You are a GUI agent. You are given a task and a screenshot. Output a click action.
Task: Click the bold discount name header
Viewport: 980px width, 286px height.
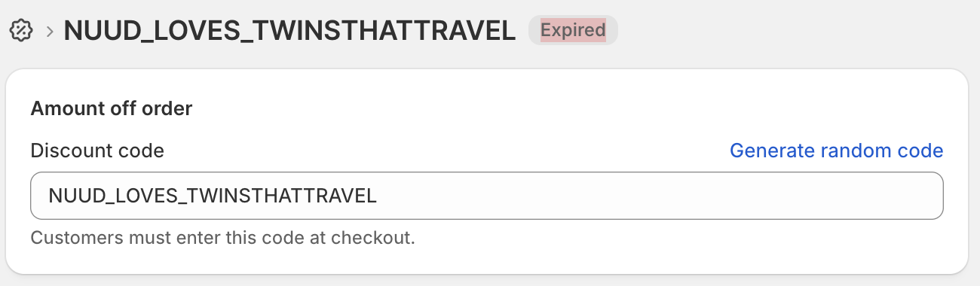click(x=290, y=31)
